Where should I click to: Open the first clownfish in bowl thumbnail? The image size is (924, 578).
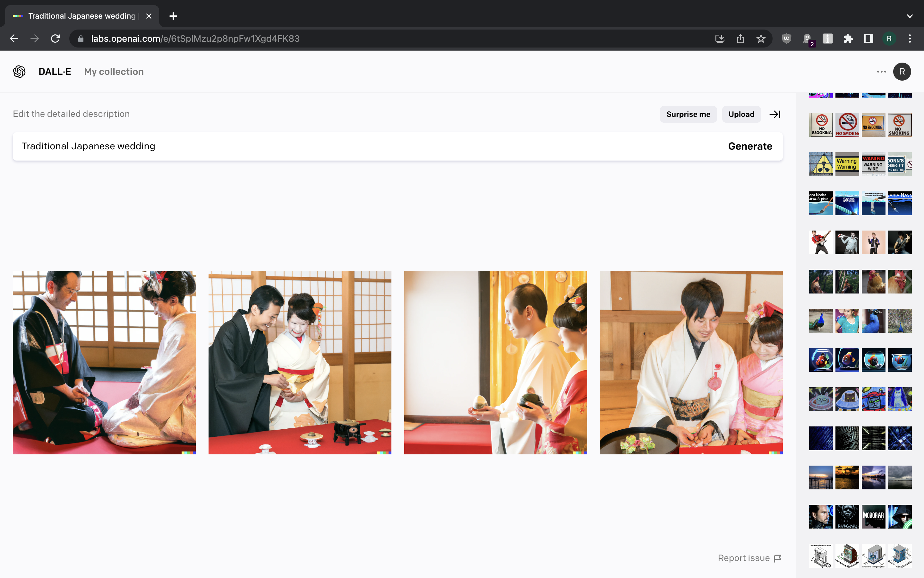click(x=821, y=360)
